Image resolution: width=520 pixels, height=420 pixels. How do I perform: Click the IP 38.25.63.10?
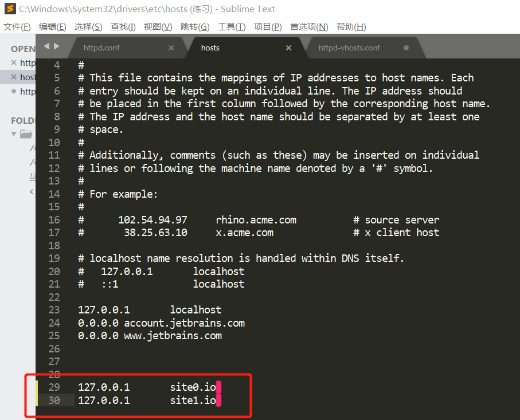pos(155,233)
